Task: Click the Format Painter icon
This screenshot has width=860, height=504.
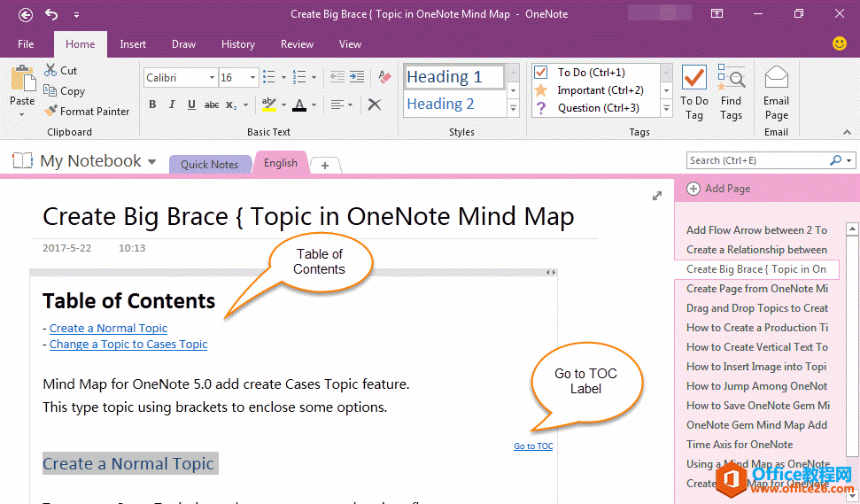Action: (50, 112)
